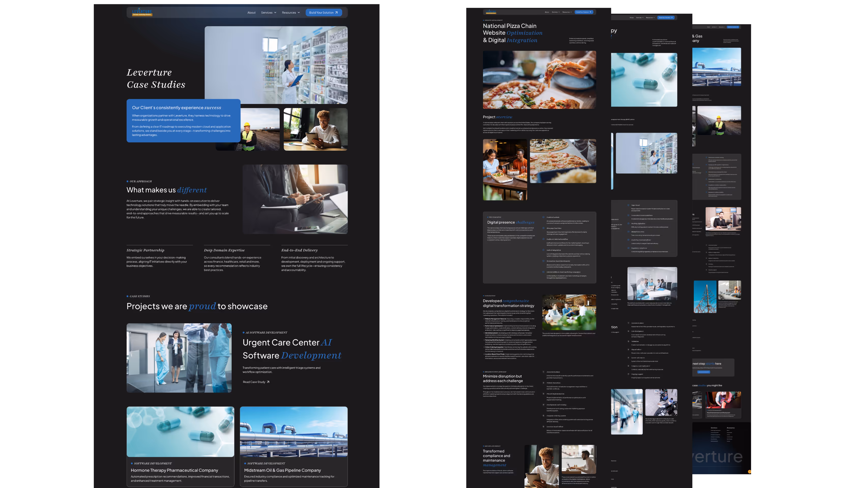Open About menu item on the Pizza Chain page

point(547,12)
